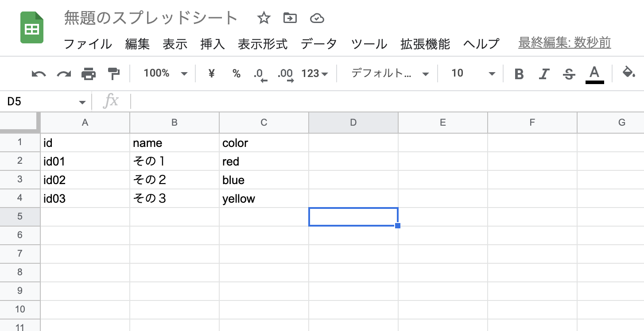Image resolution: width=644 pixels, height=331 pixels.
Task: Open the text color swatch
Action: click(x=594, y=73)
